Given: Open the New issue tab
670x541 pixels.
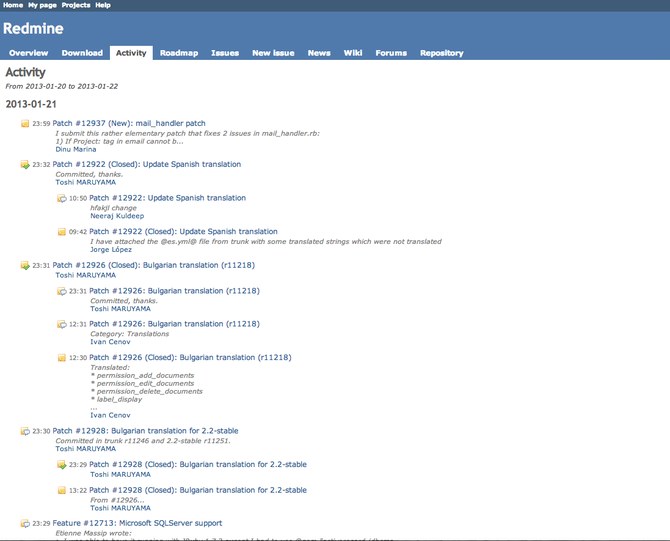Looking at the screenshot, I should pos(273,53).
